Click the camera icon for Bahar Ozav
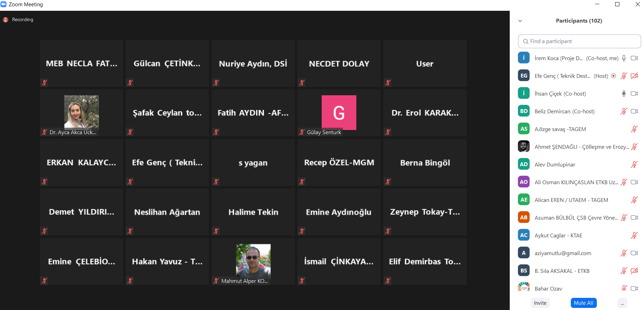 click(x=634, y=288)
